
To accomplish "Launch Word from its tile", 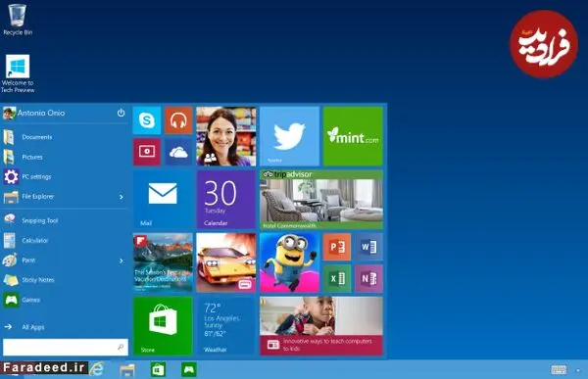I will click(369, 247).
